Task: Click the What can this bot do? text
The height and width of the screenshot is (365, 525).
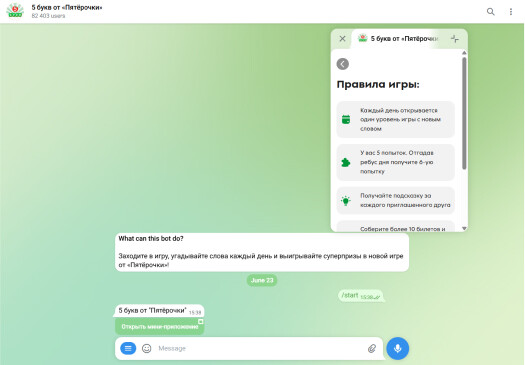Action: 151,239
